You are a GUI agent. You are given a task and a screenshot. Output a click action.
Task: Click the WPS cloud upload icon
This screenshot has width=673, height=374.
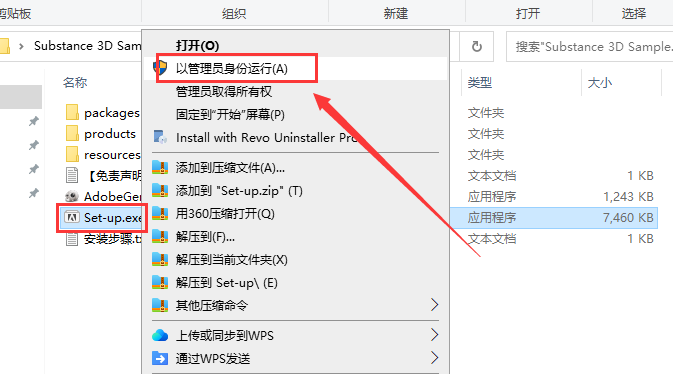[160, 335]
